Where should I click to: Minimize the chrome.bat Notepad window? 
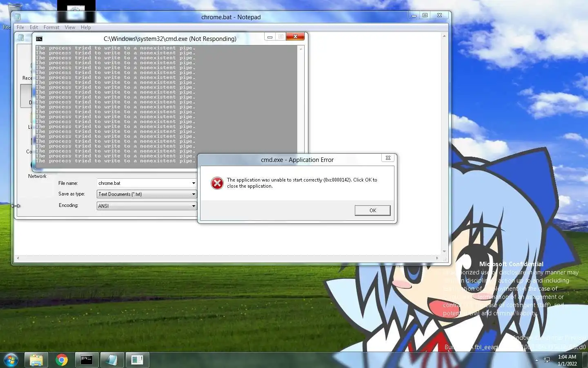(414, 15)
